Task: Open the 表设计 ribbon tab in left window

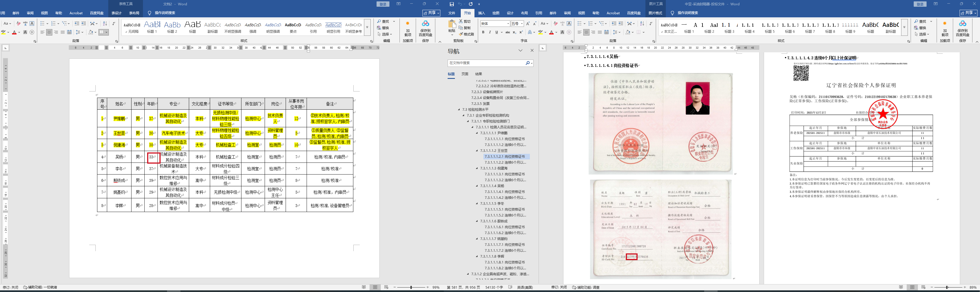Action: click(x=116, y=13)
